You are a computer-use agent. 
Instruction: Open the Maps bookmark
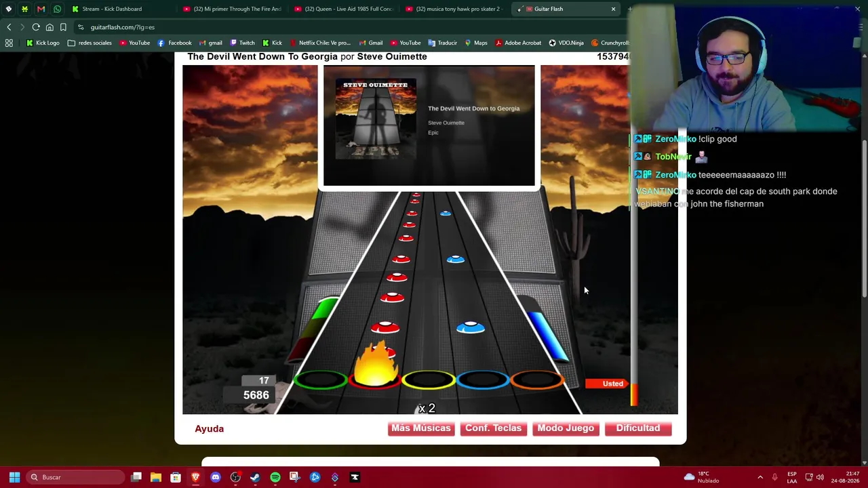click(x=476, y=43)
